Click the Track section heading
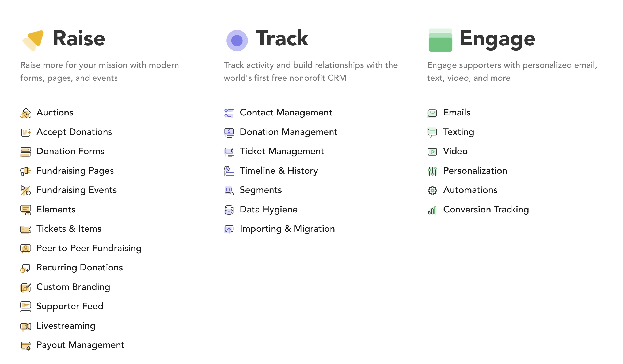 tap(282, 38)
